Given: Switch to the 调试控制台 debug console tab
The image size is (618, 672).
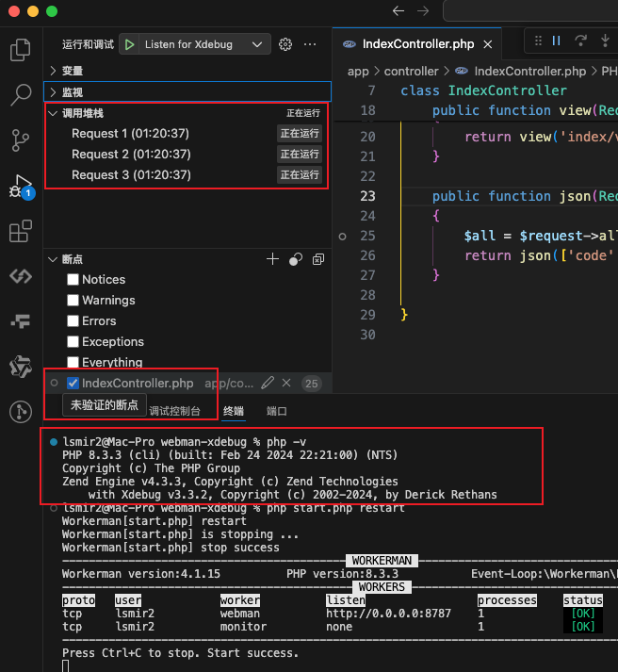Looking at the screenshot, I should click(x=174, y=411).
